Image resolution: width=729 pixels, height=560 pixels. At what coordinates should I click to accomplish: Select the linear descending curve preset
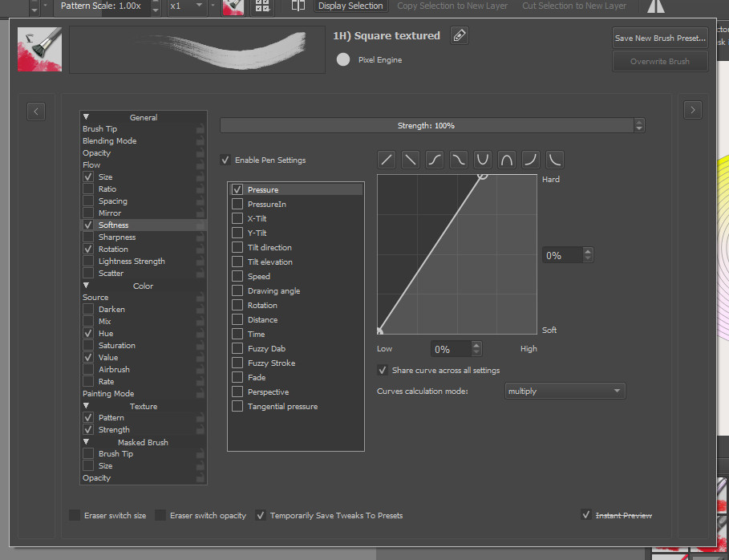pos(411,159)
